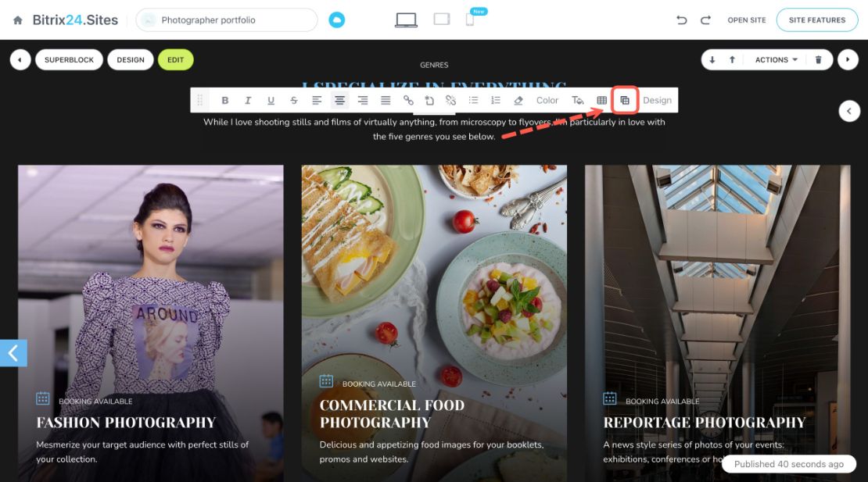
Task: Insert a link with chain icon
Action: click(x=408, y=100)
